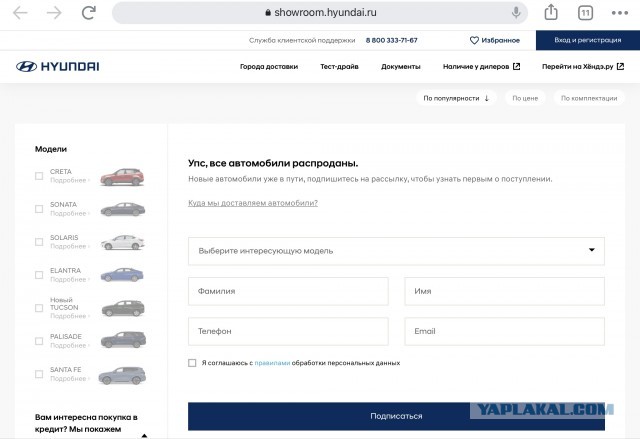Screen dimensions: 640x439
Task: Check the SONATA model checkbox
Action: (x=39, y=209)
